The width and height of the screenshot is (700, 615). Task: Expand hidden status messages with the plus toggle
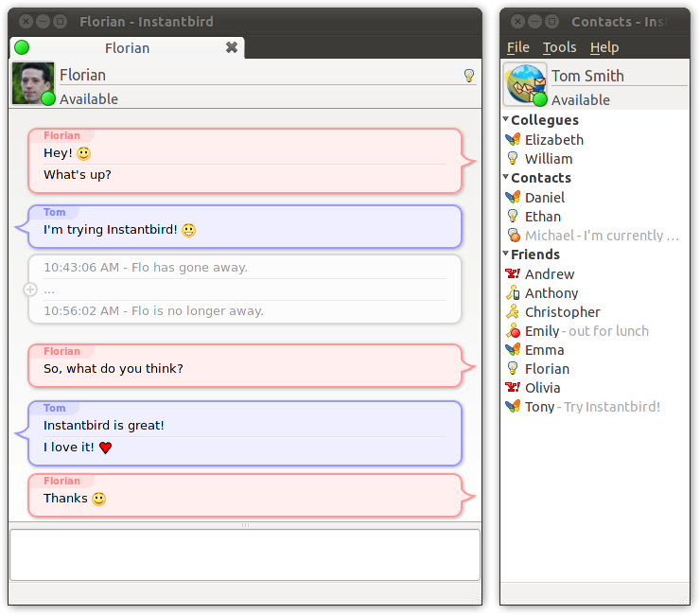30,290
